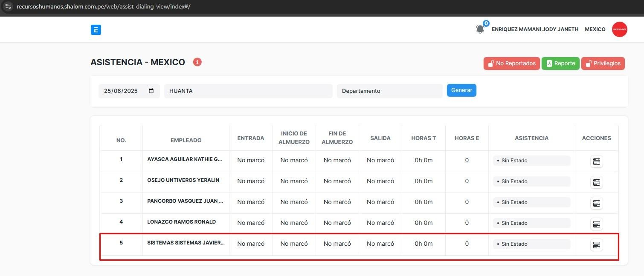
Task: Click the red user avatar logo
Action: coord(619,29)
